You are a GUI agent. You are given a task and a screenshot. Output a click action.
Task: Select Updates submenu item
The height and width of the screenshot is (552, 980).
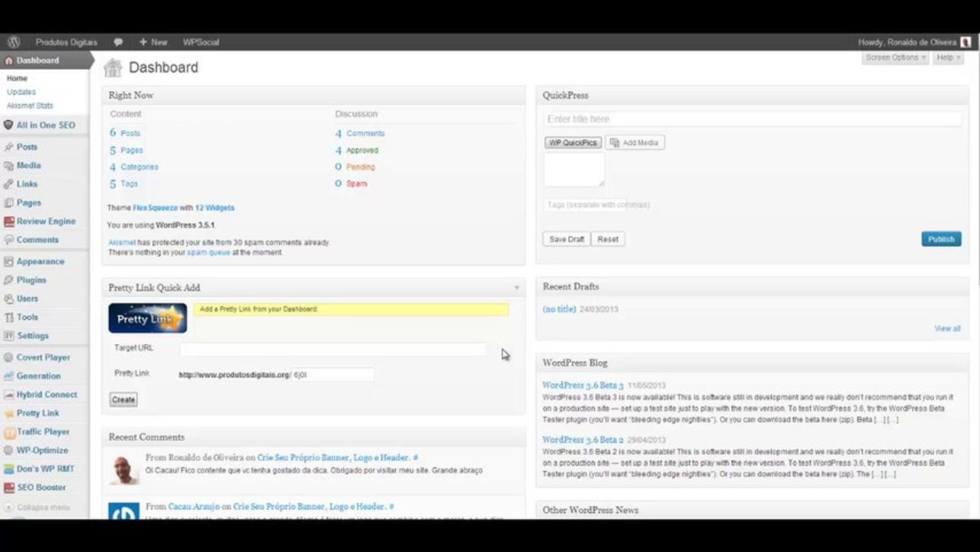21,92
